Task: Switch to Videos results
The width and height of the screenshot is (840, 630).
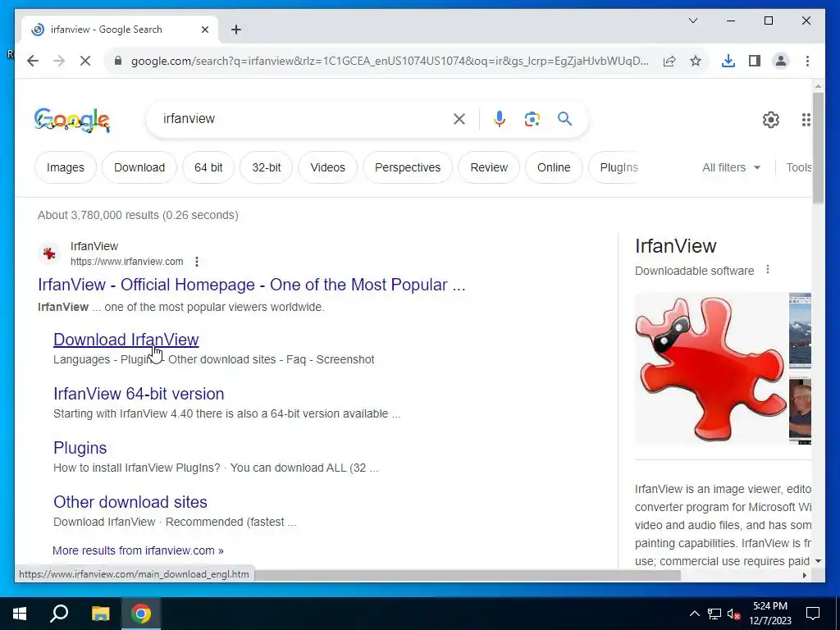Action: click(328, 167)
